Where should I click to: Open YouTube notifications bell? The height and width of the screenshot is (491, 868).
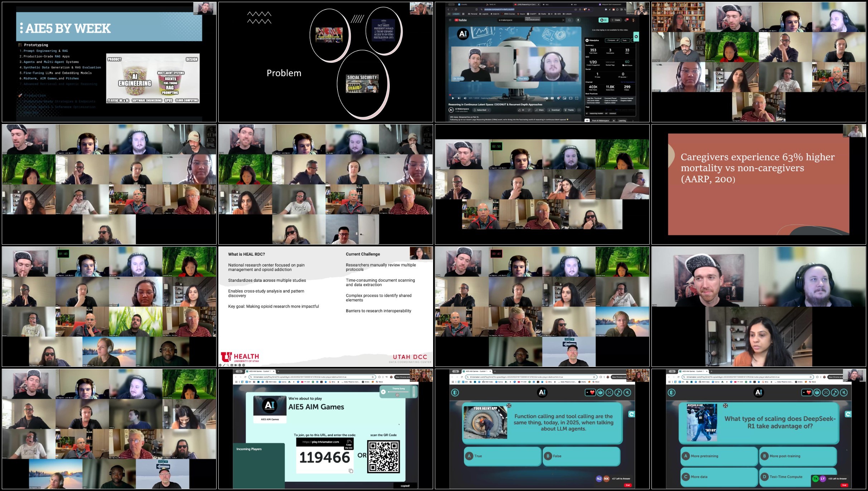626,20
